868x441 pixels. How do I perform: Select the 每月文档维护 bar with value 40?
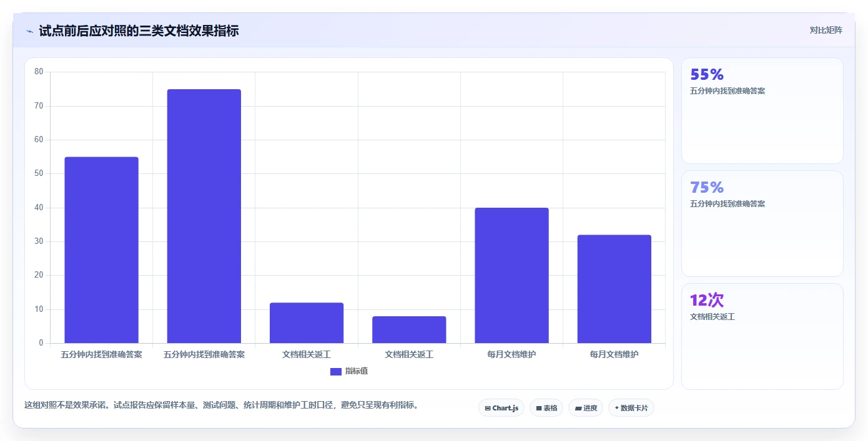click(x=511, y=276)
